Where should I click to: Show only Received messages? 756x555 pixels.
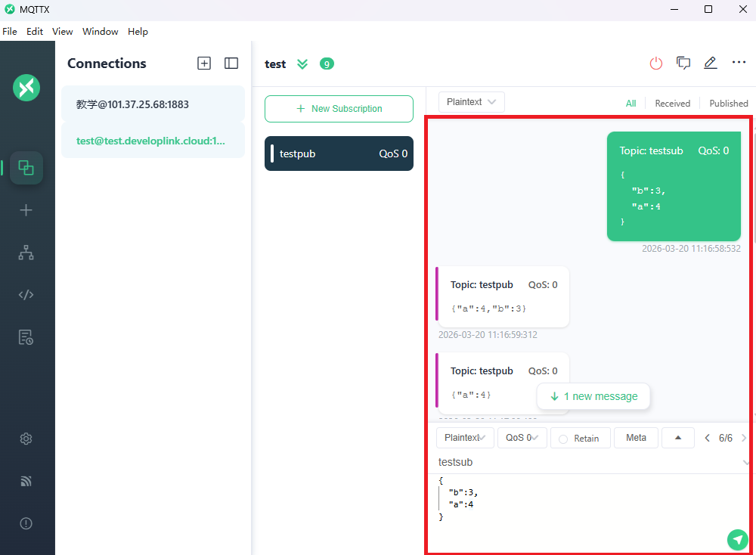(x=672, y=104)
